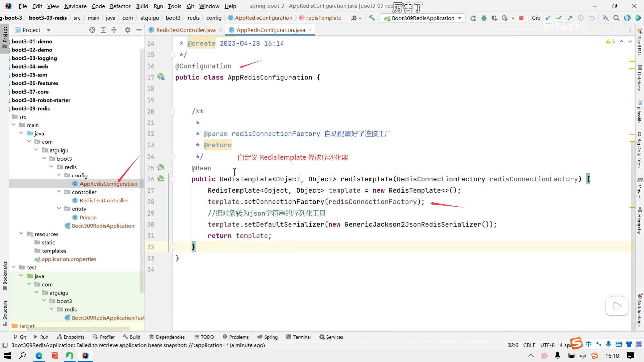Image resolution: width=644 pixels, height=362 pixels.
Task: Switch to RedisTestController.java tab
Action: coord(185,30)
